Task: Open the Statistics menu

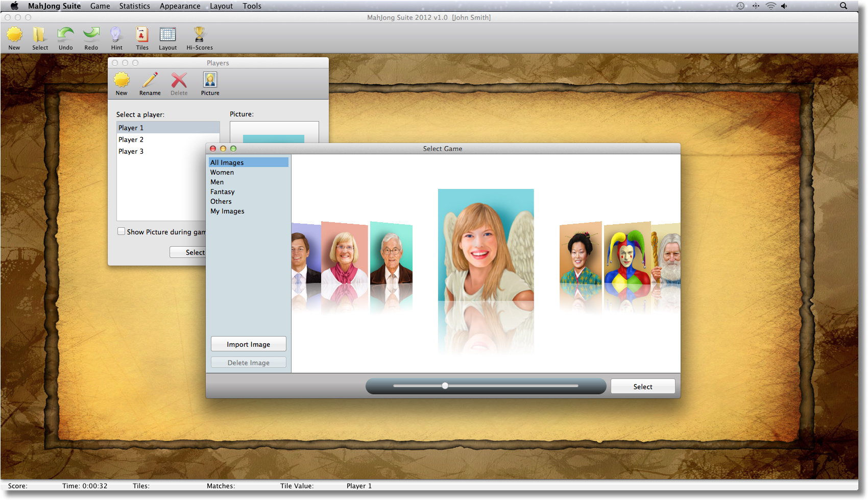Action: [134, 6]
